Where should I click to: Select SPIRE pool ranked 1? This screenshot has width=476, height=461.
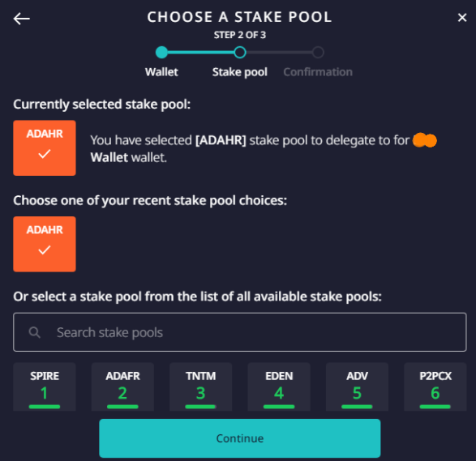(x=45, y=386)
